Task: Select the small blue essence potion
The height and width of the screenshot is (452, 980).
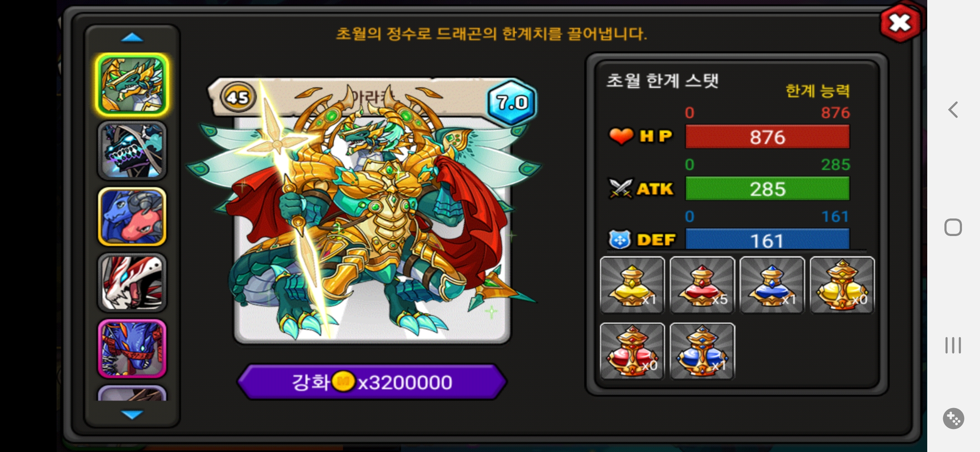Action: (772, 285)
